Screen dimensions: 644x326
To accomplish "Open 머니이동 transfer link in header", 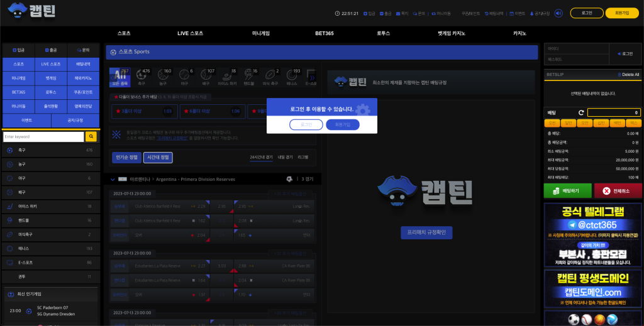I will (441, 14).
